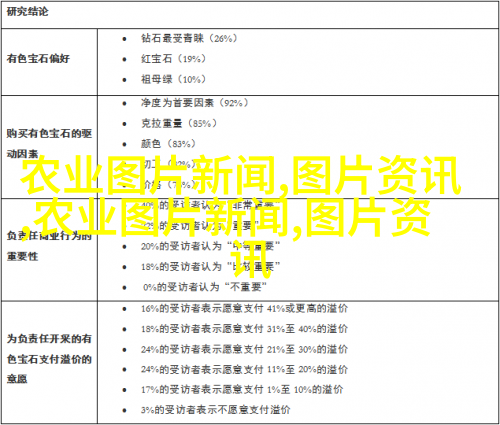Click the 41%或更高的溢价 line
This screenshot has width=500, height=425.
click(x=244, y=309)
